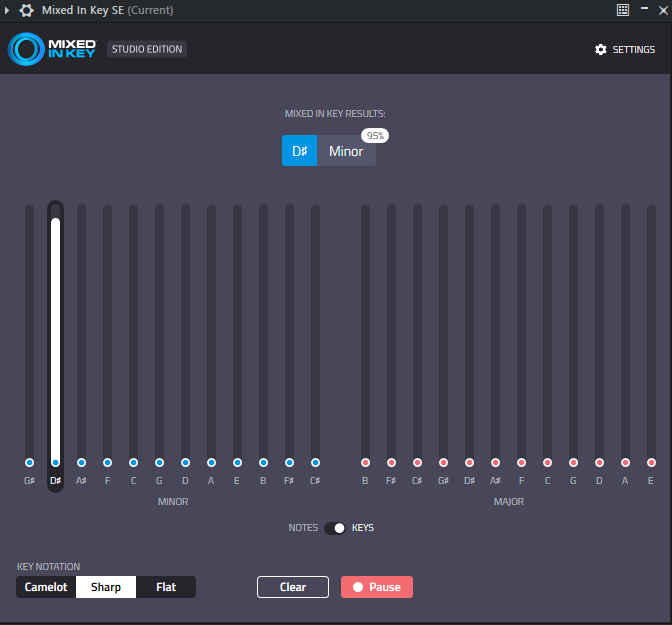Choose Camelot key notation
Screen dimensions: 672x625
(x=46, y=587)
